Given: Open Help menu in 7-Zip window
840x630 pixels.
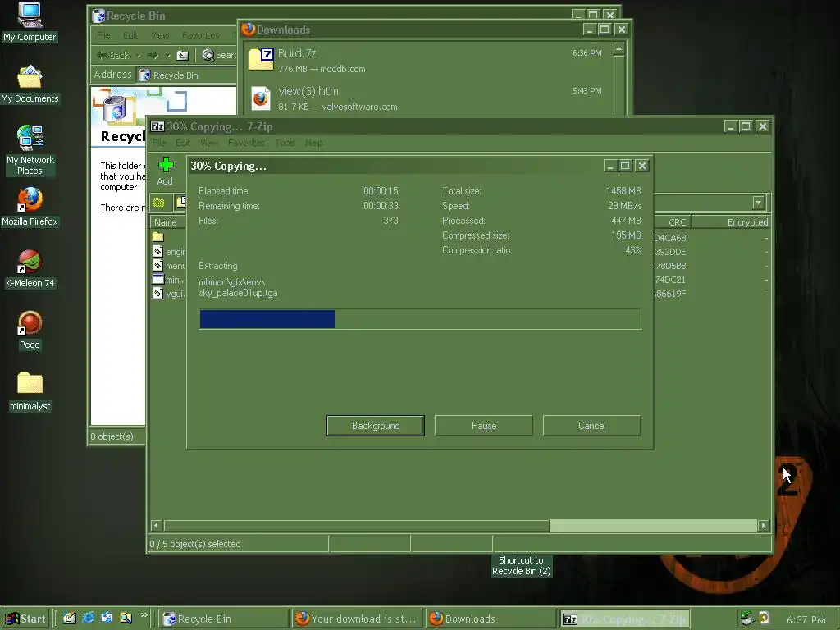Looking at the screenshot, I should click(314, 143).
